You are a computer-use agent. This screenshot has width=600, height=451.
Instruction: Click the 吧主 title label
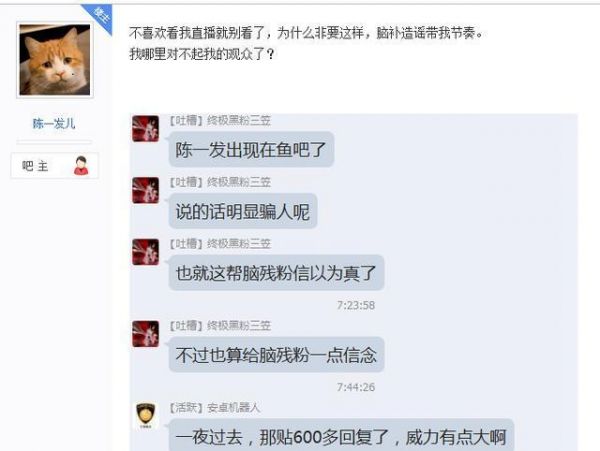[35, 166]
